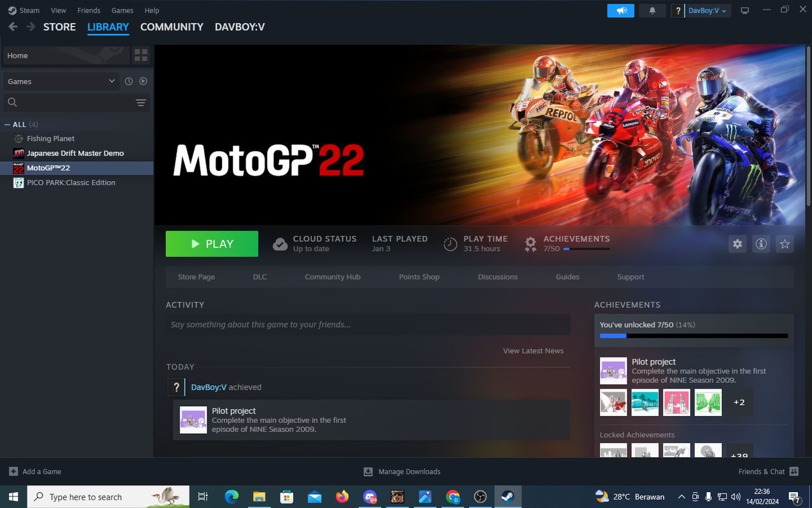Open the game info icon
The width and height of the screenshot is (812, 508).
[761, 244]
